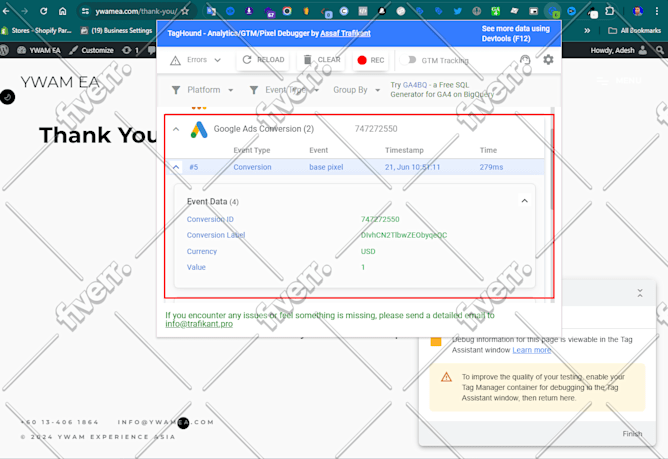The image size is (668, 459).
Task: Email info@trafikant.pro link
Action: tap(199, 324)
